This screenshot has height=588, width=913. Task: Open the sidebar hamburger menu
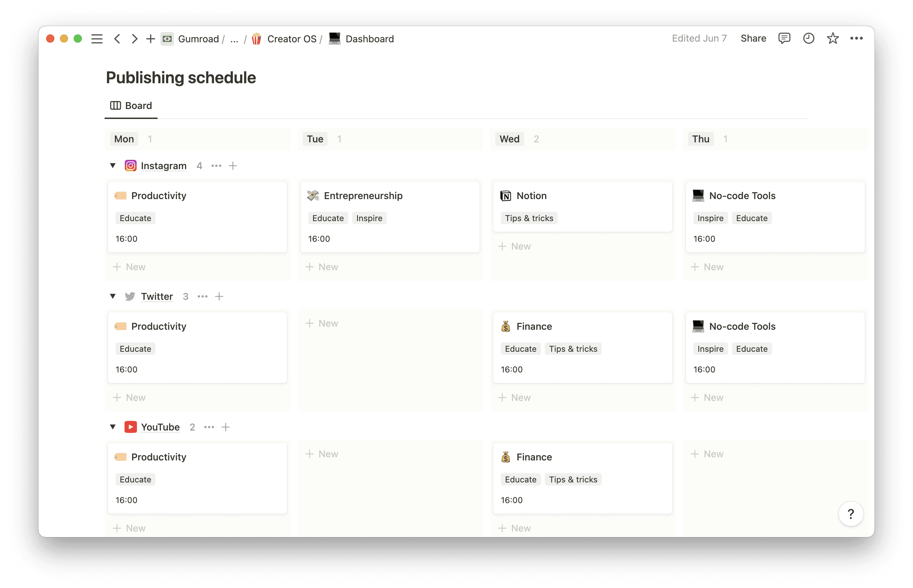pyautogui.click(x=97, y=39)
